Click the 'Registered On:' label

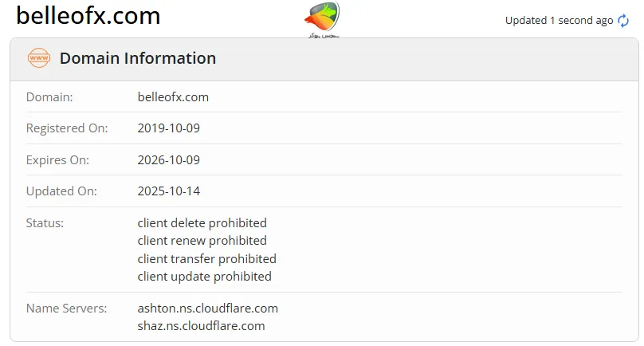click(67, 128)
